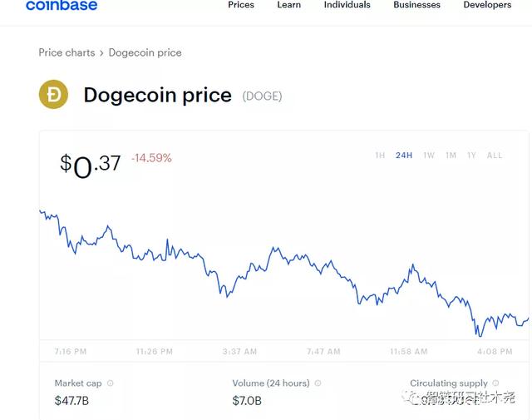Select the 1H chart range
Image resolution: width=532 pixels, height=420 pixels.
[380, 156]
